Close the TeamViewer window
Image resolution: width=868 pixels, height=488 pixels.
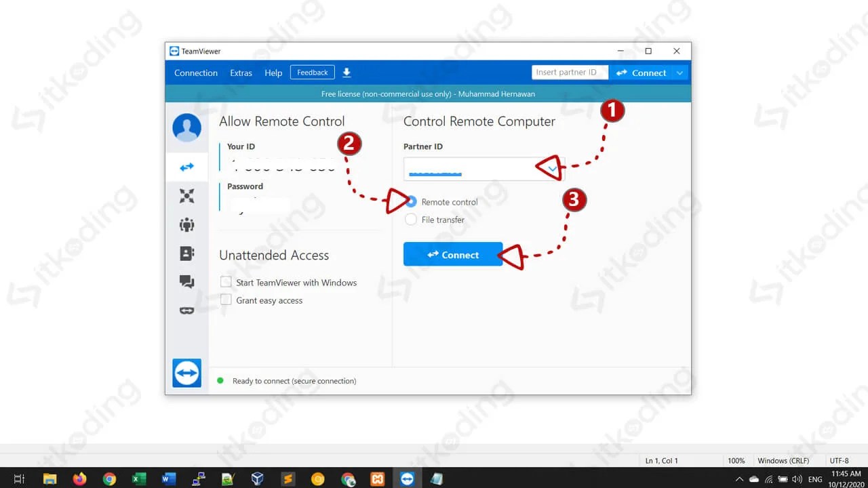point(676,51)
